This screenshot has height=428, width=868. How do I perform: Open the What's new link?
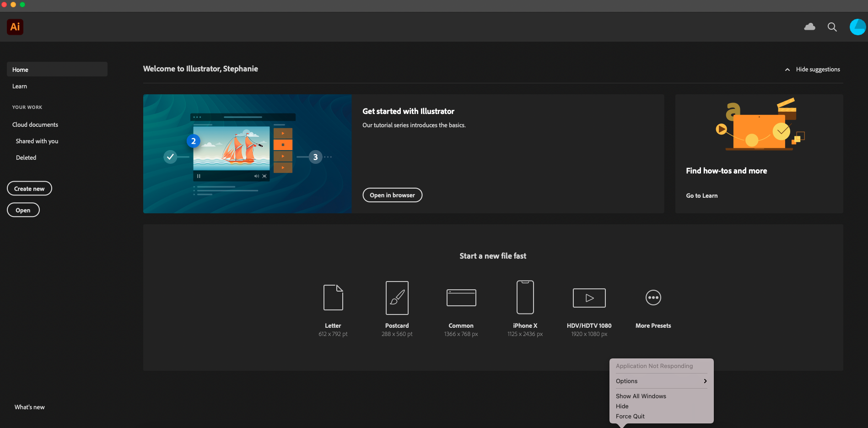[x=30, y=407]
